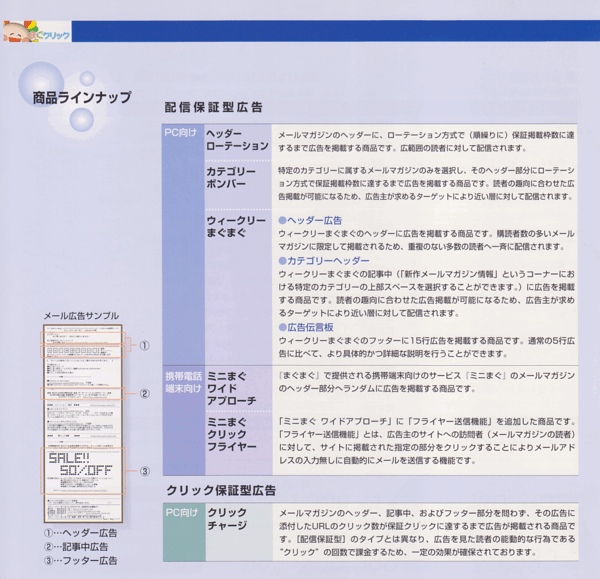Click the large bubble behind 商品ラインナップ

pyautogui.click(x=41, y=84)
